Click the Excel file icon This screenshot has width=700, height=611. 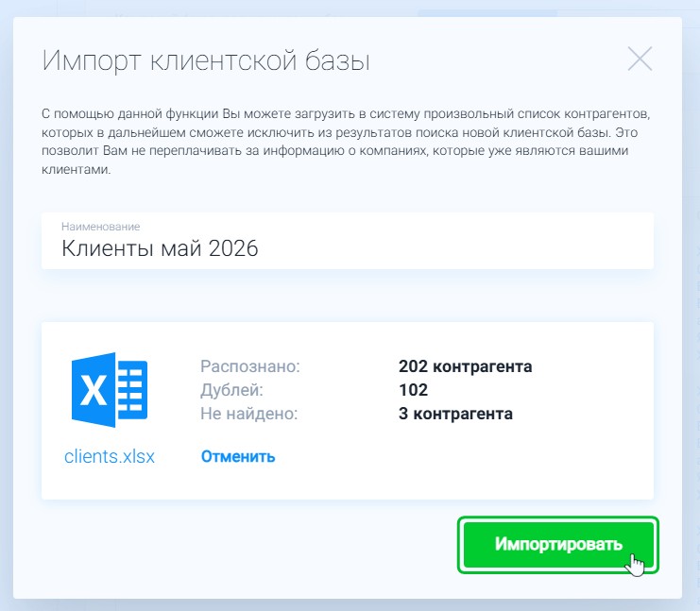(110, 390)
